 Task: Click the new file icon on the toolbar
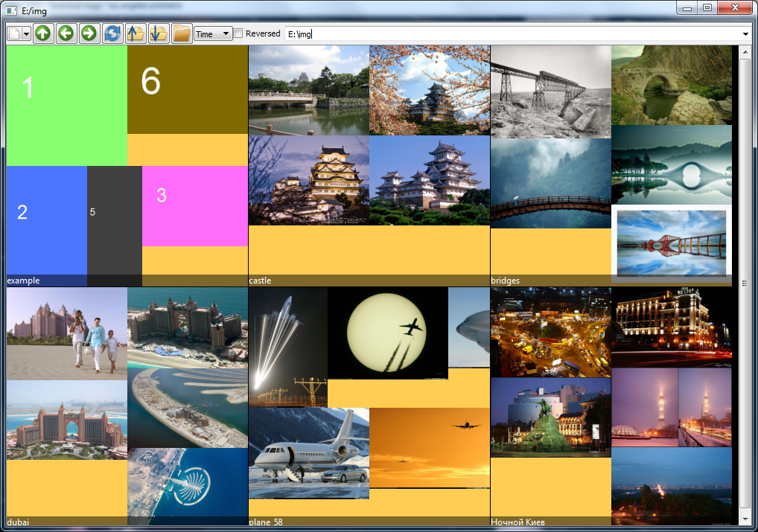(x=13, y=33)
